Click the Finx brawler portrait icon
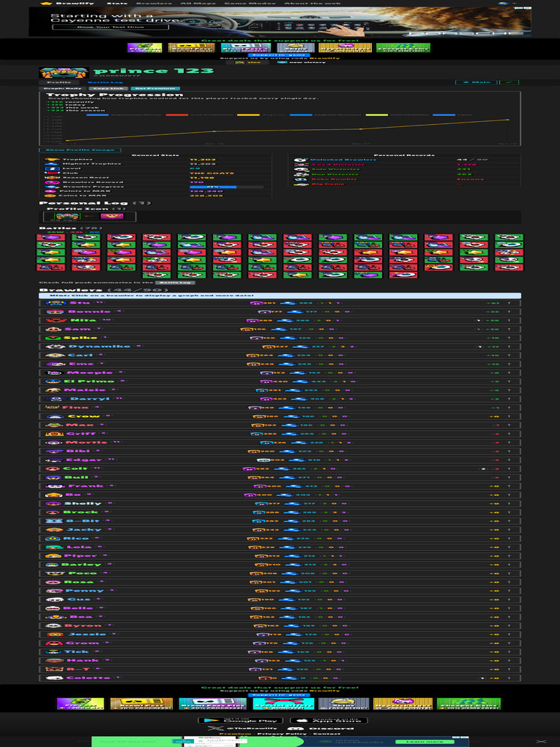Screen dimensions: 560x747 tap(52, 407)
